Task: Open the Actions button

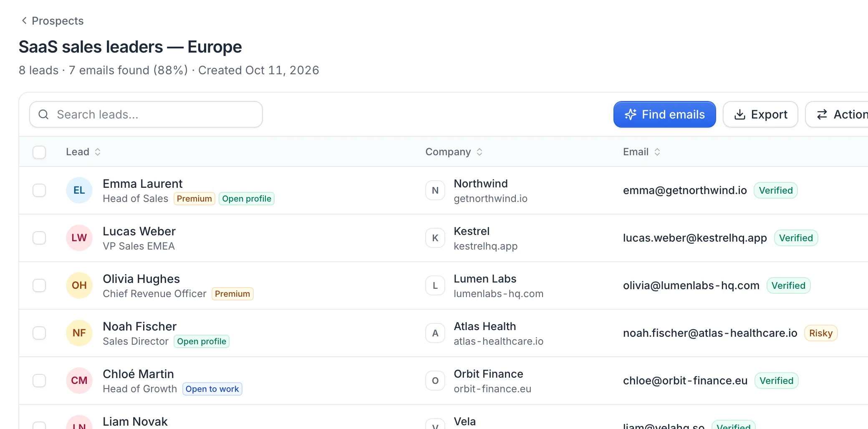Action: click(837, 114)
